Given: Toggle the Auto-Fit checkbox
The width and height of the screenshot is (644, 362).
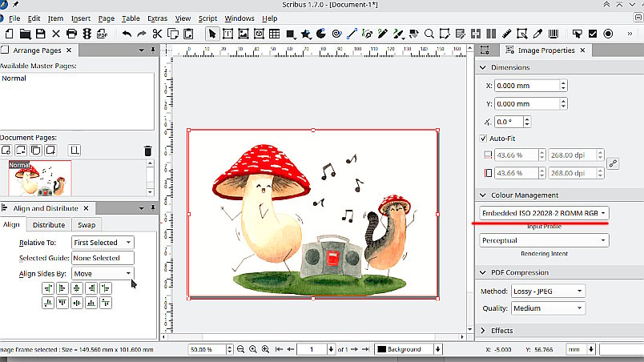Looking at the screenshot, I should click(x=483, y=138).
